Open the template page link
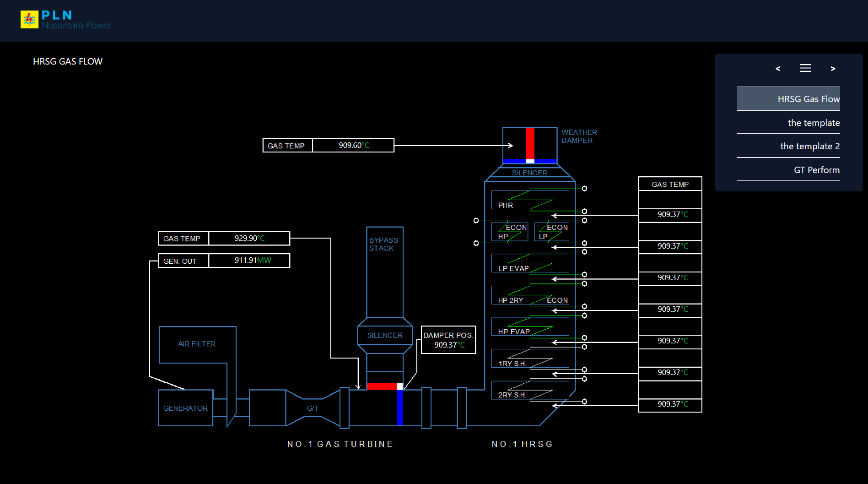This screenshot has width=868, height=484. coord(788,123)
